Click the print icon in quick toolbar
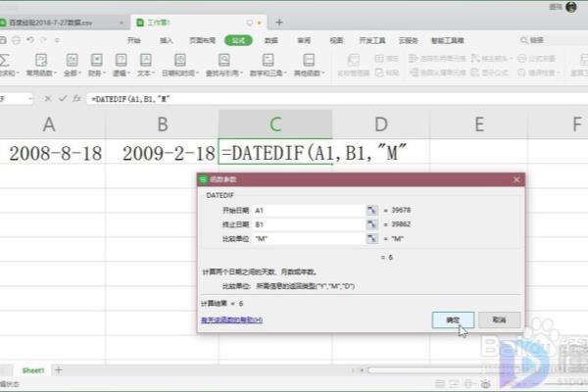 (16, 40)
